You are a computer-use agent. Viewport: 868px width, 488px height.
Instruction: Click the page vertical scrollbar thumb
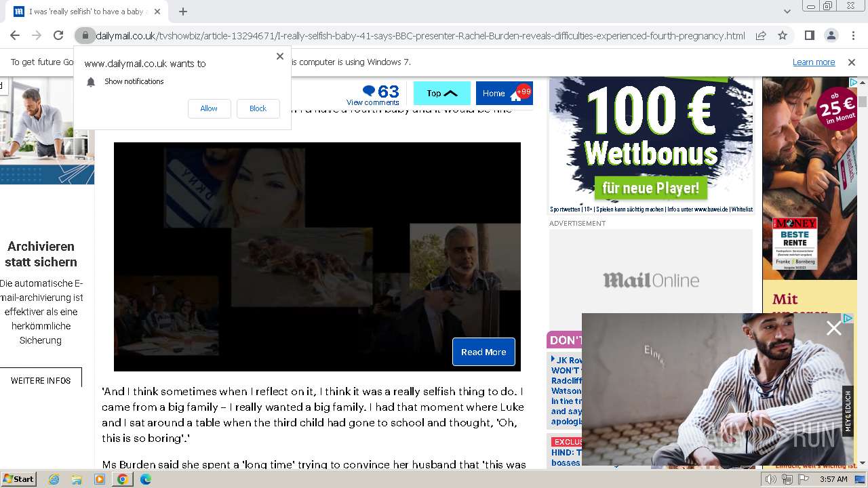pyautogui.click(x=863, y=102)
